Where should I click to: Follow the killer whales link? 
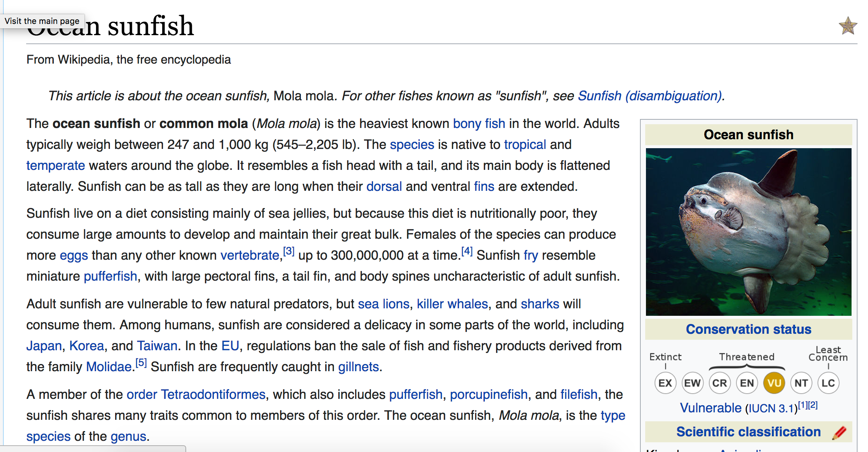point(452,304)
